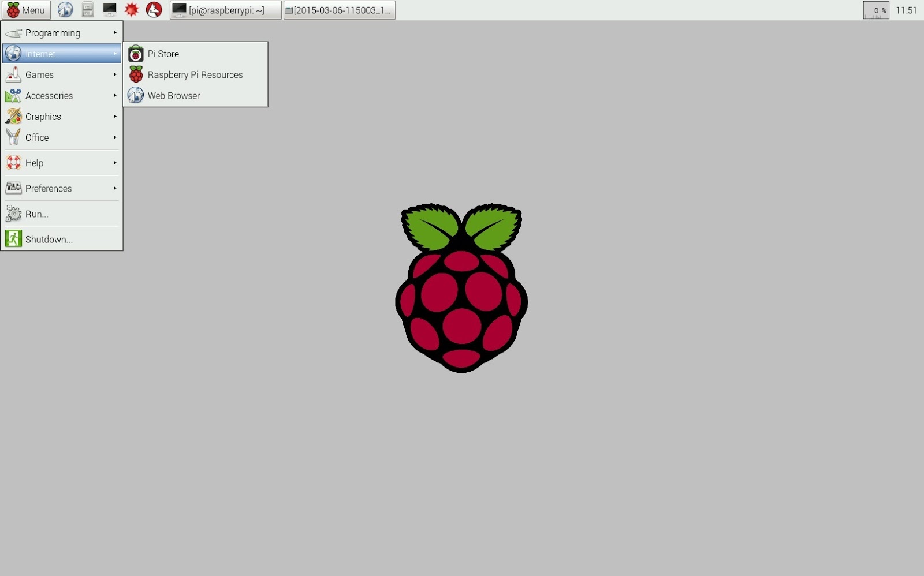The width and height of the screenshot is (924, 576).
Task: Expand the Graphics submenu
Action: tap(43, 116)
